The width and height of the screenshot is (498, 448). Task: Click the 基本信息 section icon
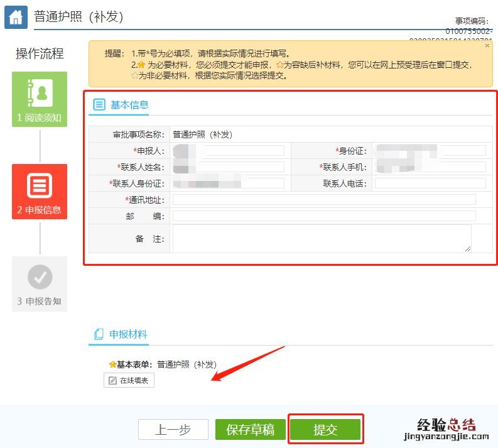tap(99, 105)
